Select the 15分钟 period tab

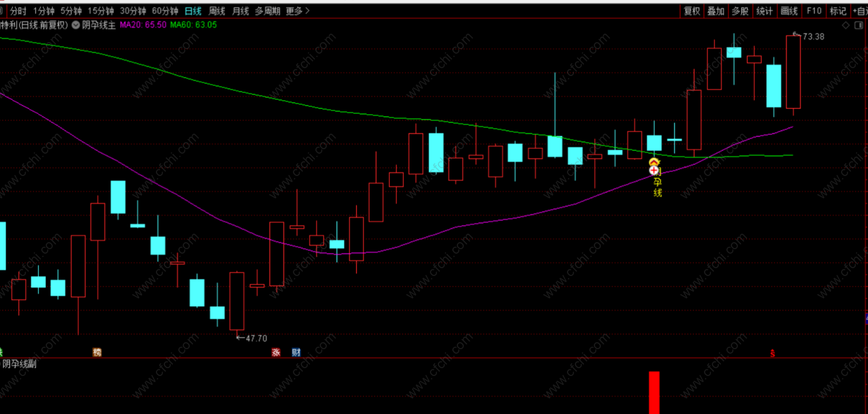tap(101, 11)
